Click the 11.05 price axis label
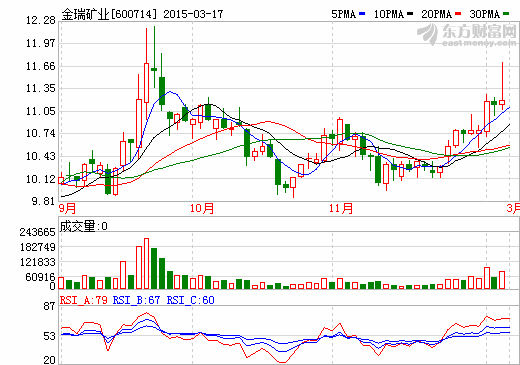The height and width of the screenshot is (365, 520). (41, 111)
